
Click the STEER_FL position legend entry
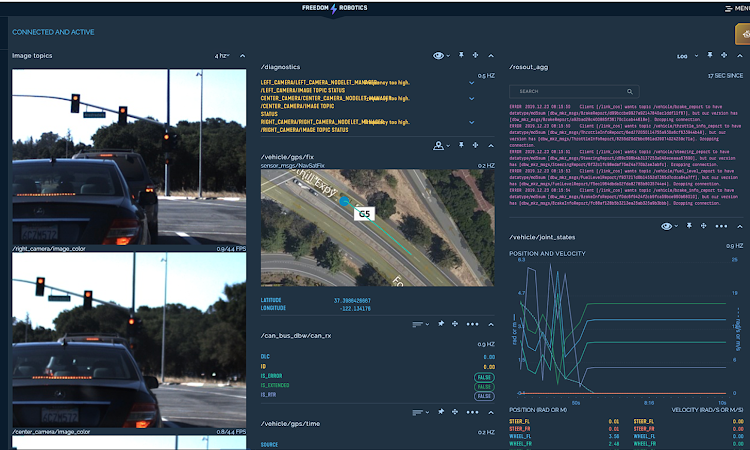[519, 422]
